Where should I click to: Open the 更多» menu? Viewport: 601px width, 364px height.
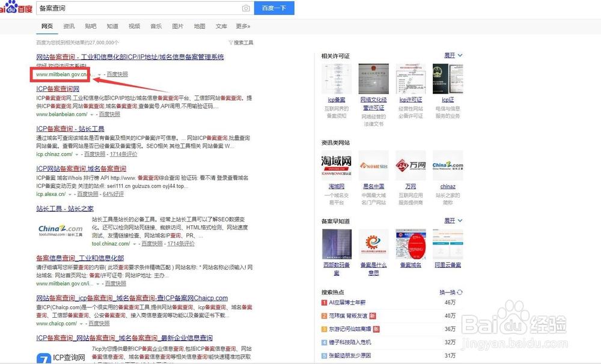[243, 26]
